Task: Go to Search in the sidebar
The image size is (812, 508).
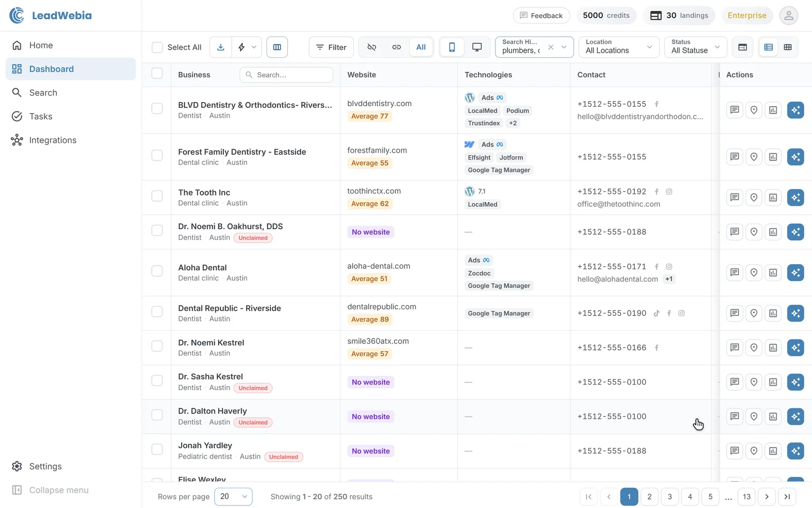Action: coord(71,92)
